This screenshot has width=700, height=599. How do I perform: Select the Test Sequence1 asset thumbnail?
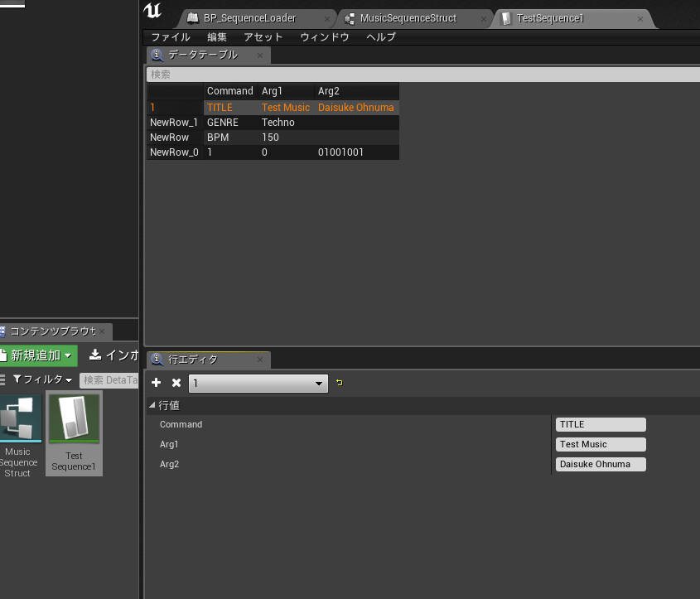pyautogui.click(x=74, y=418)
